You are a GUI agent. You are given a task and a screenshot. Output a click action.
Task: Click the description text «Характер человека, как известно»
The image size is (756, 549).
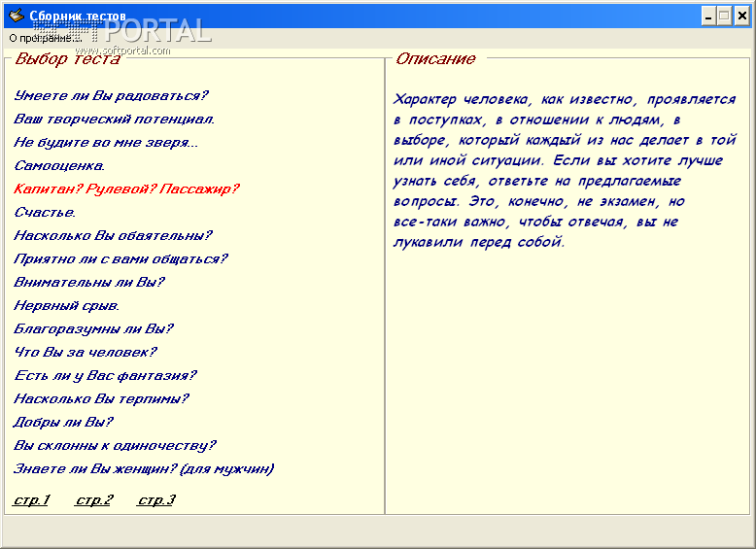coord(514,99)
